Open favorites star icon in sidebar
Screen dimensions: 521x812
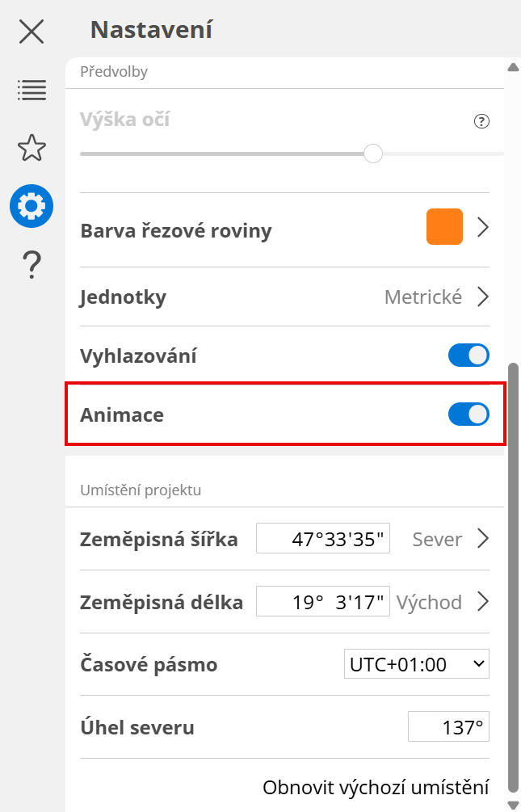coord(32,148)
